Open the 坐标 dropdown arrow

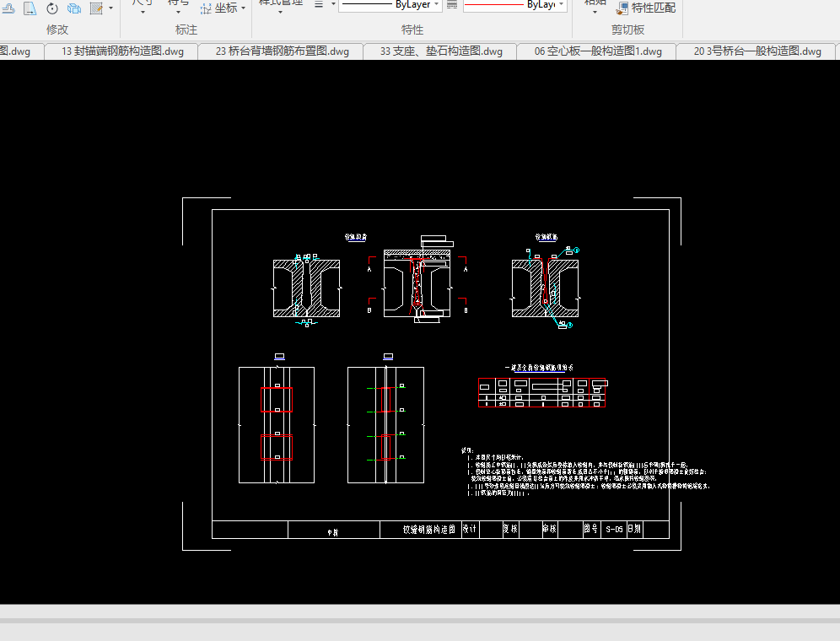[243, 8]
